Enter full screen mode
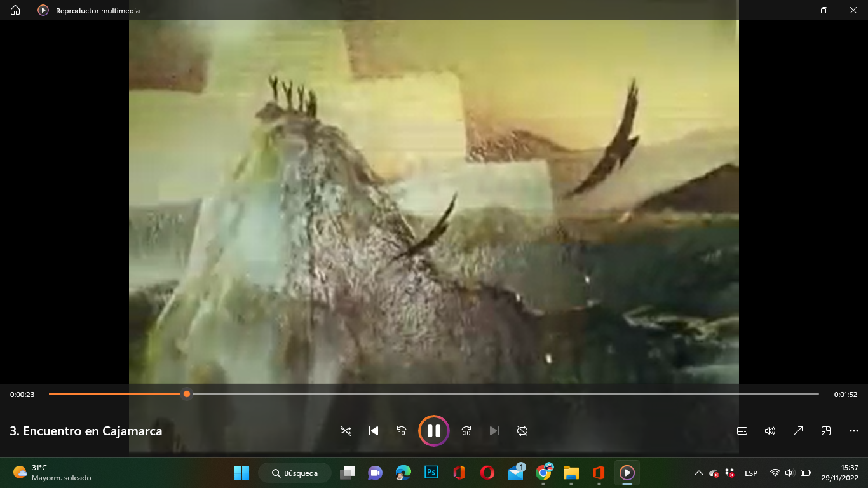The width and height of the screenshot is (868, 488). point(798,431)
